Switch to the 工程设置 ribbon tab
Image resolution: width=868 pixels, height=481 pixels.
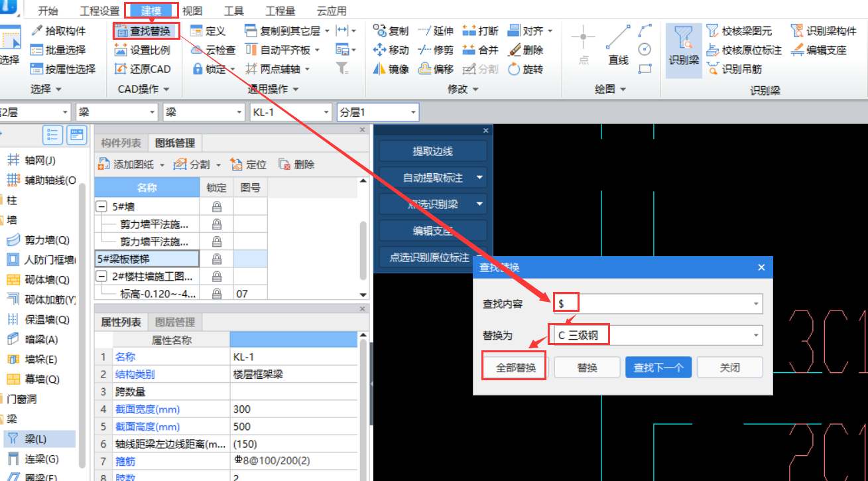point(99,11)
